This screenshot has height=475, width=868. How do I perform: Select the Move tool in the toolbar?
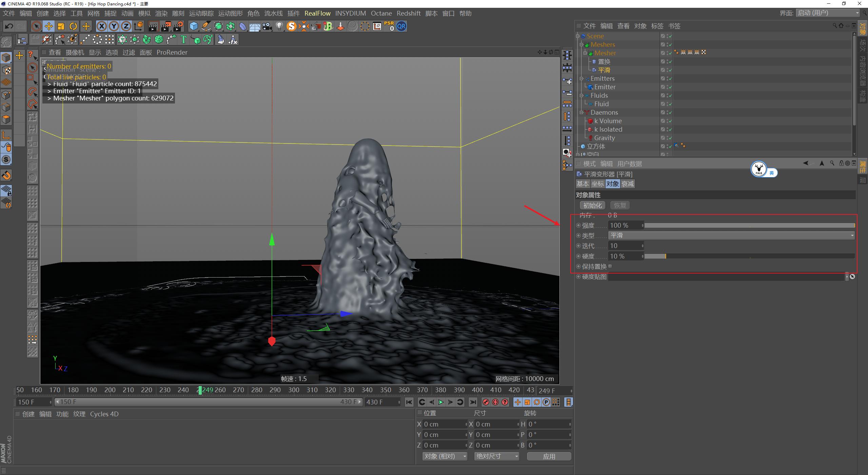pyautogui.click(x=48, y=26)
